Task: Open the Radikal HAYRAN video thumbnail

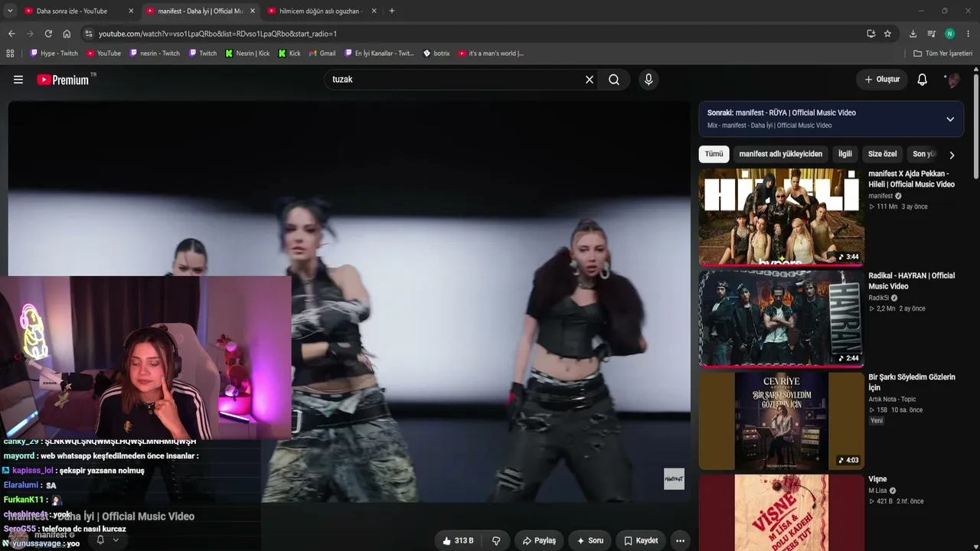Action: [x=781, y=318]
